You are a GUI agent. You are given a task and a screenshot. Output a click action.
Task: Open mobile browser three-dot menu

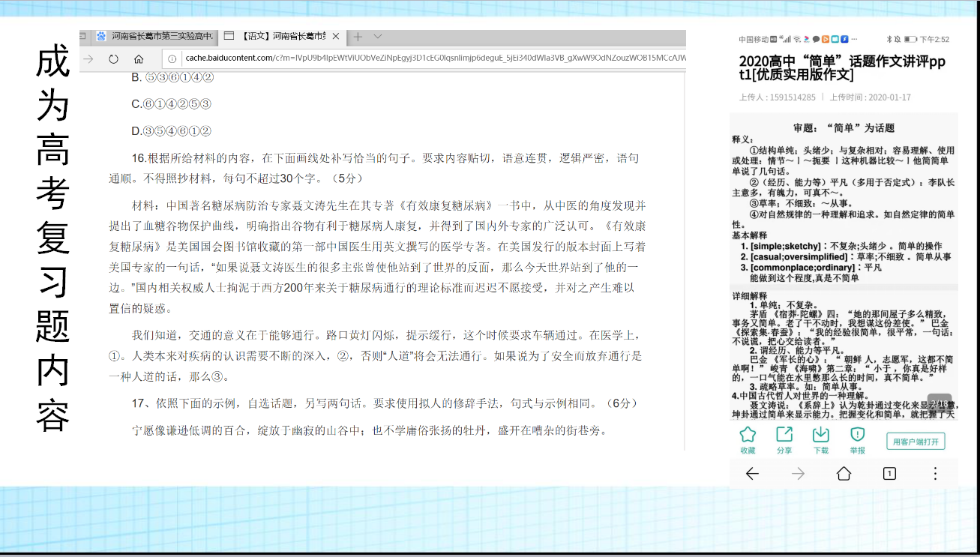click(935, 474)
